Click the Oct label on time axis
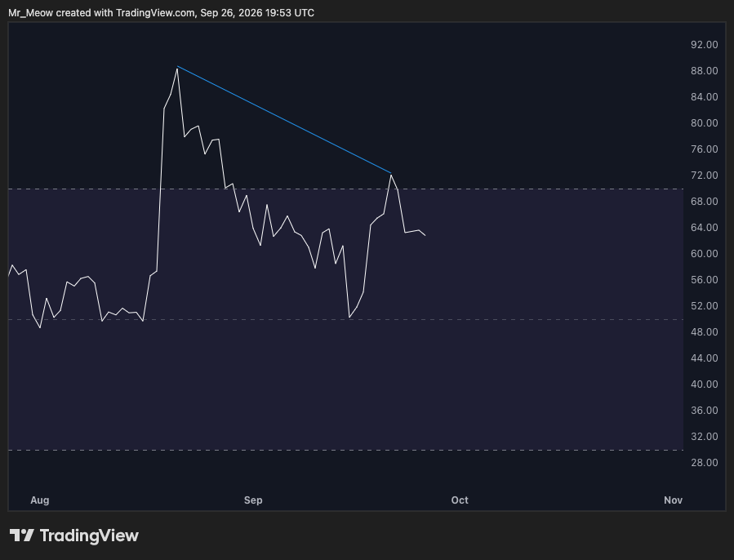The width and height of the screenshot is (734, 560). 460,500
